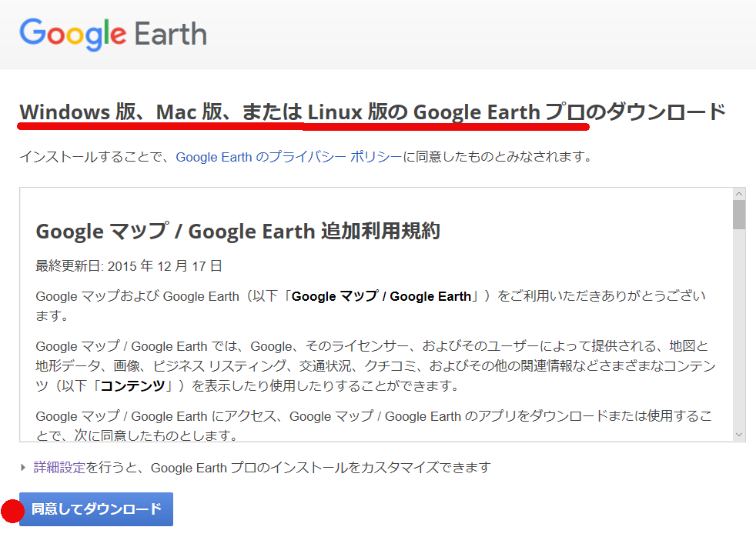This screenshot has width=756, height=557.
Task: Grab the terms box scrollbar thumb
Action: pyautogui.click(x=738, y=215)
